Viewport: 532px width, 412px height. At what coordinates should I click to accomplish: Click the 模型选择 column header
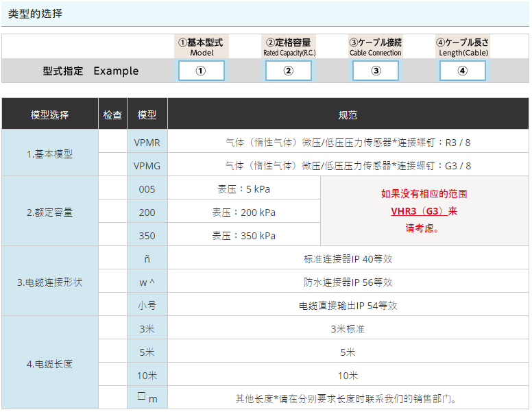tap(49, 114)
